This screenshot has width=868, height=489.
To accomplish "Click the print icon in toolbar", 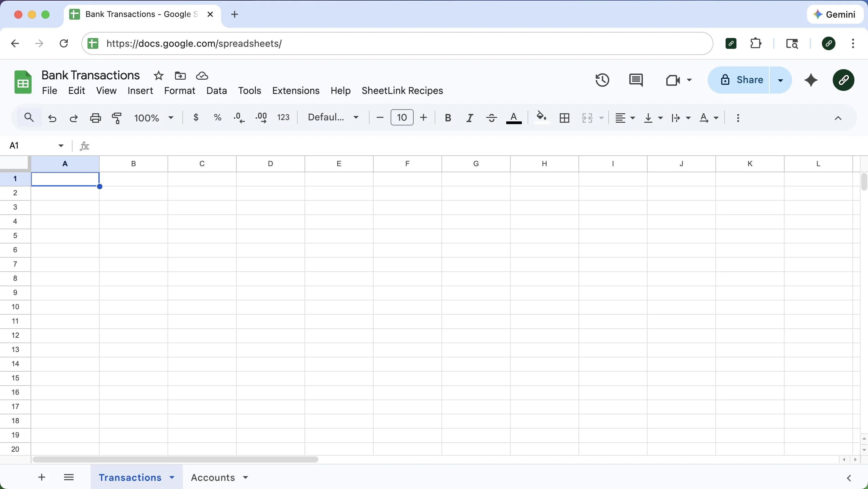I will 96,118.
